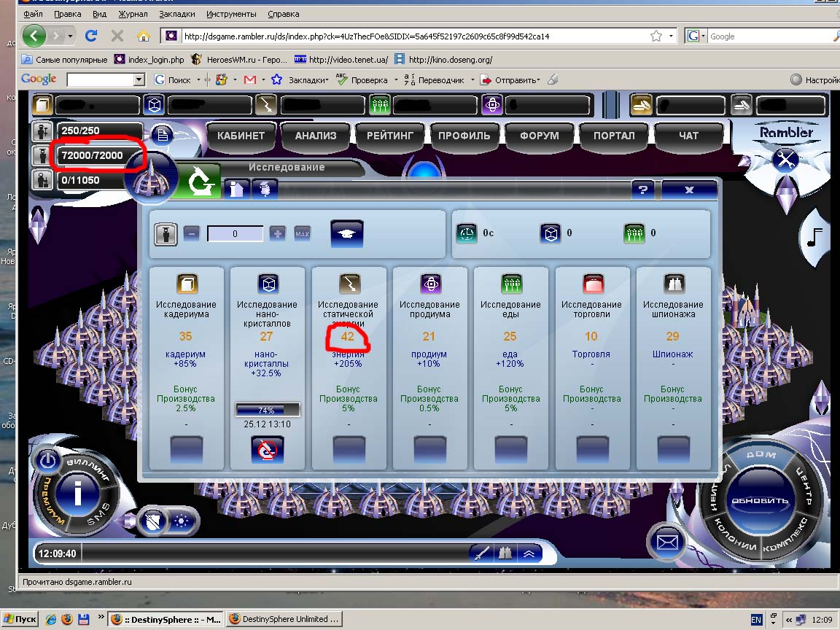840x630 pixels.
Task: Open the КАБИНЕТ menu tab
Action: [241, 136]
